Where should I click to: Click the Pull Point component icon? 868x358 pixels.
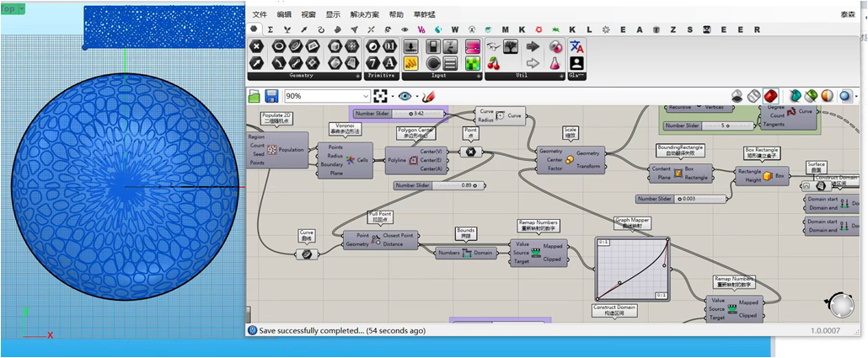pyautogui.click(x=376, y=240)
